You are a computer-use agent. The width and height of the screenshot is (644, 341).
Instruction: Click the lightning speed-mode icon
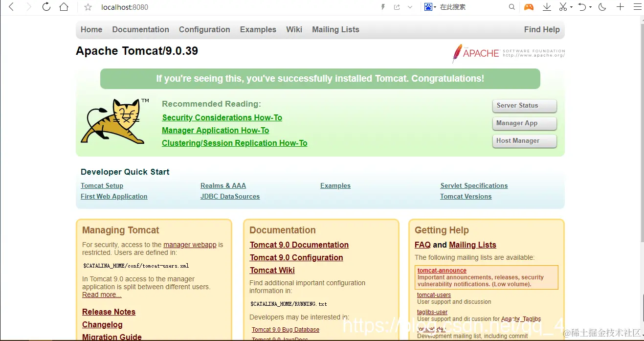coord(383,7)
